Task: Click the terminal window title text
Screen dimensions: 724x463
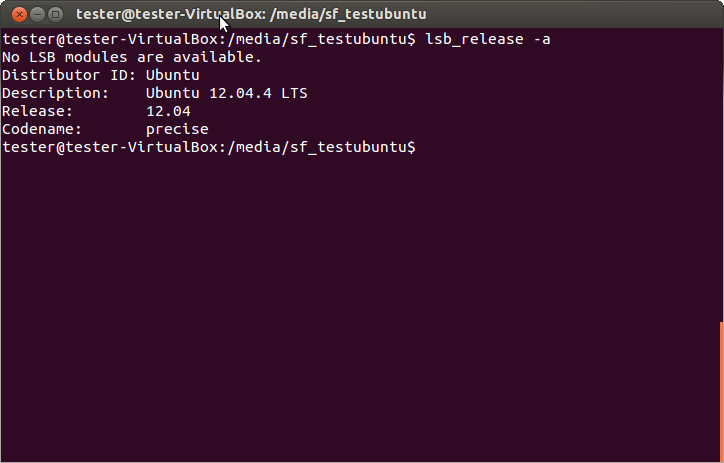Action: click(258, 14)
